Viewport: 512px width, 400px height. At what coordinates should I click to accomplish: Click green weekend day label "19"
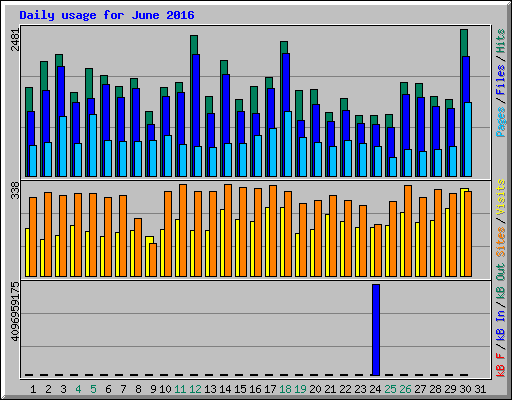click(x=300, y=389)
